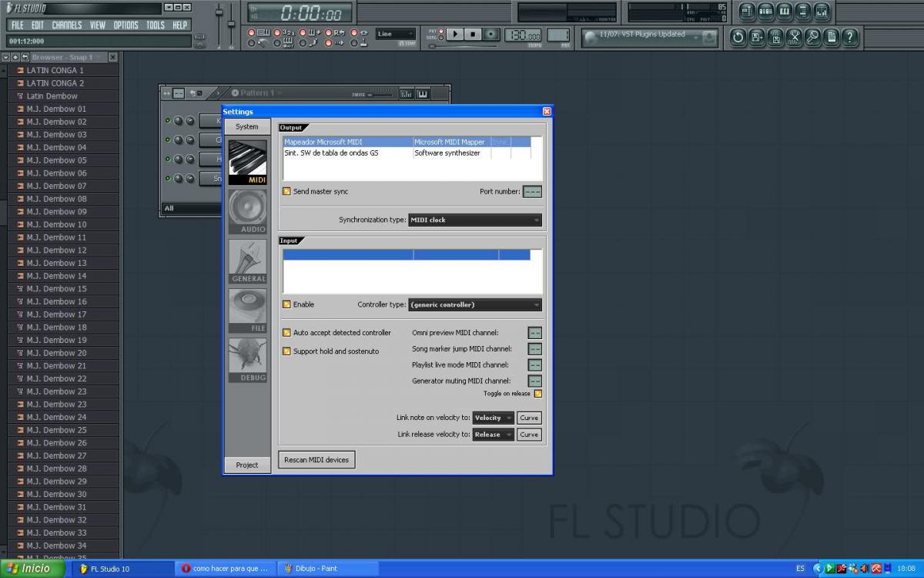The height and width of the screenshot is (578, 924).
Task: Open the MIDI settings page icon
Action: tap(247, 163)
